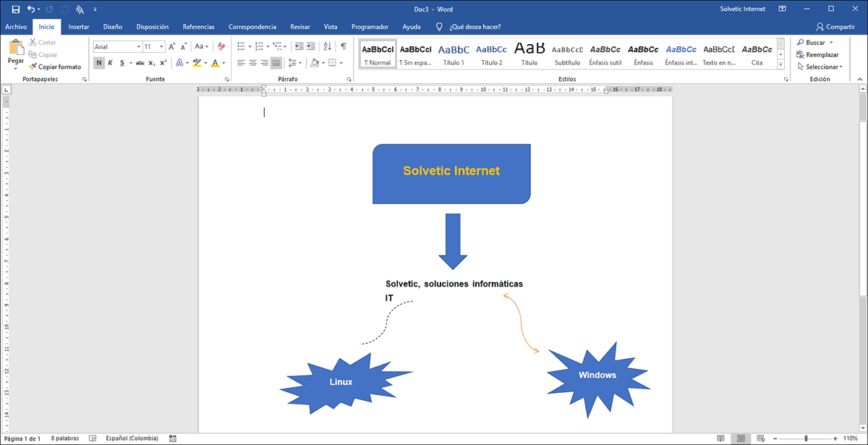Switch to the Programador tab

(x=370, y=27)
